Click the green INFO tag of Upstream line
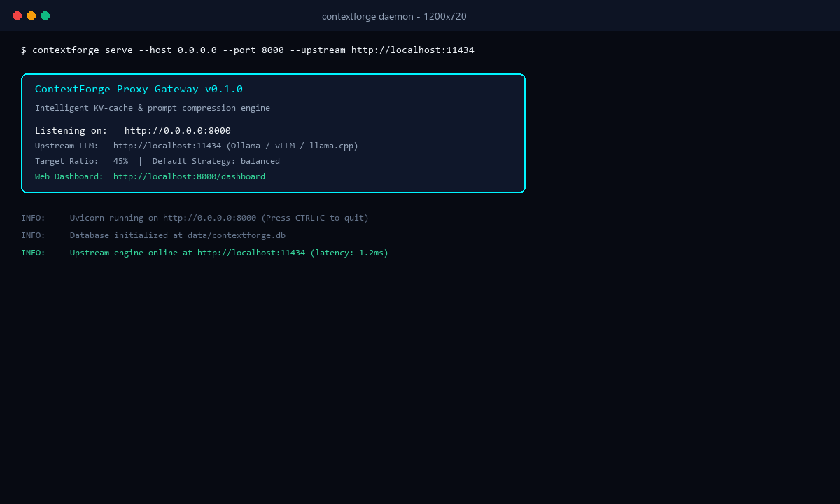This screenshot has width=840, height=504. (x=33, y=253)
